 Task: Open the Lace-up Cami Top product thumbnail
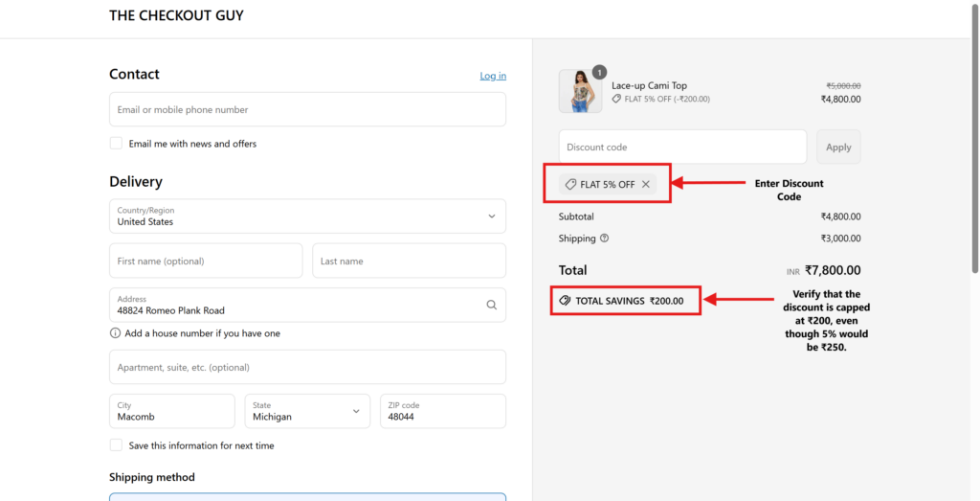click(x=580, y=92)
